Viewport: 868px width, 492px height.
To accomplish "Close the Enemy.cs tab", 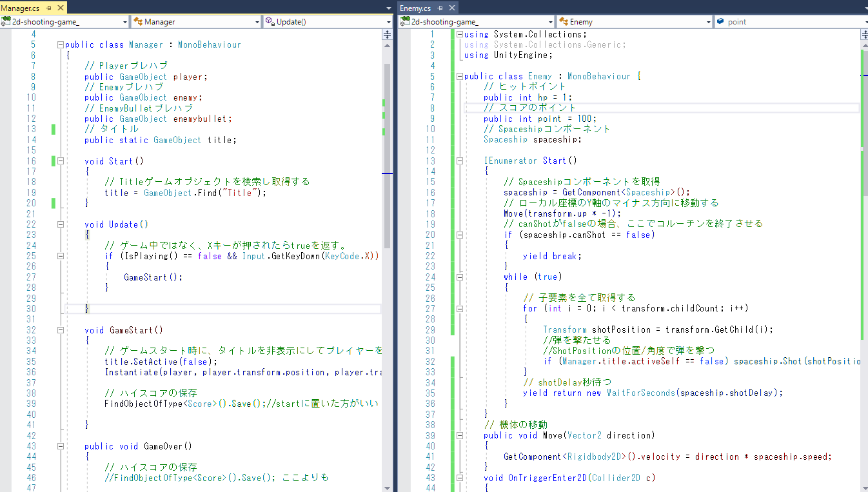I will 451,8.
